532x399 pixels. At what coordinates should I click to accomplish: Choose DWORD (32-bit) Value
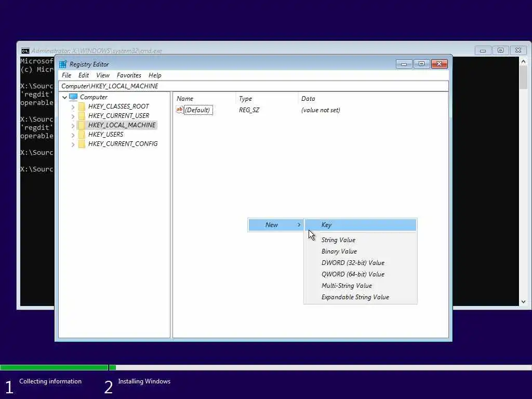[x=361, y=263]
